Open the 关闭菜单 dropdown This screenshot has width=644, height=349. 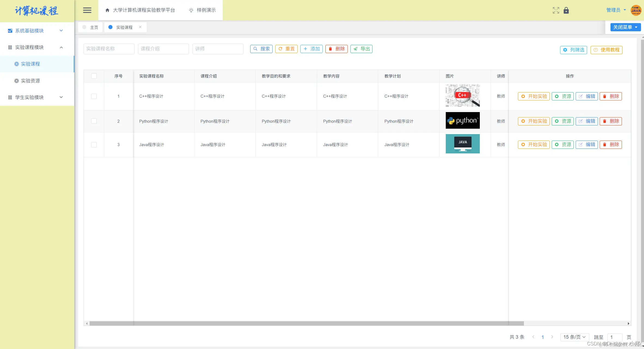pyautogui.click(x=625, y=27)
